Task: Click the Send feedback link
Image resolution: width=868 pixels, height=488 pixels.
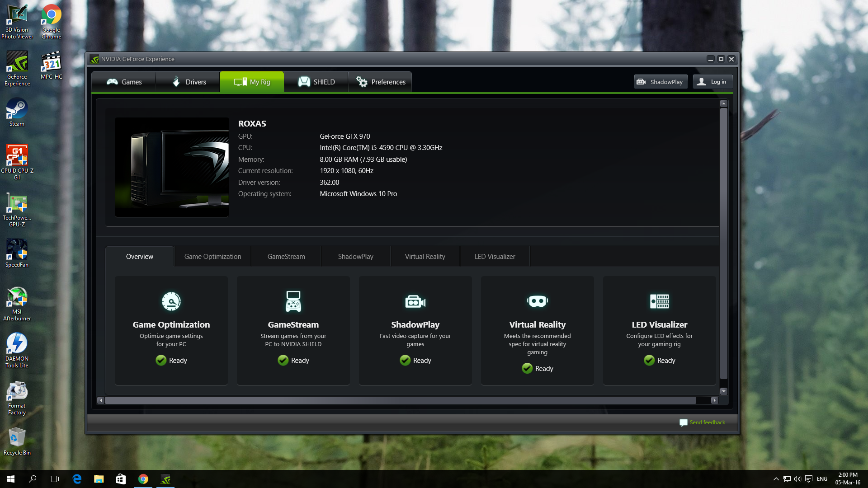Action: point(707,422)
